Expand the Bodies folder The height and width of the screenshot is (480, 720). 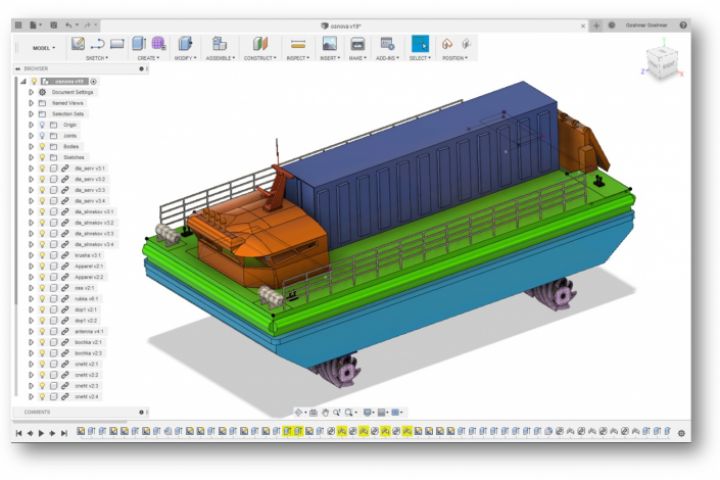coord(31,147)
